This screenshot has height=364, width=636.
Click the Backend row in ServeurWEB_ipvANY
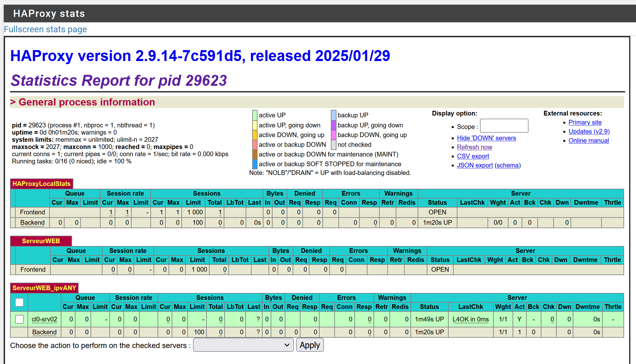[317, 332]
